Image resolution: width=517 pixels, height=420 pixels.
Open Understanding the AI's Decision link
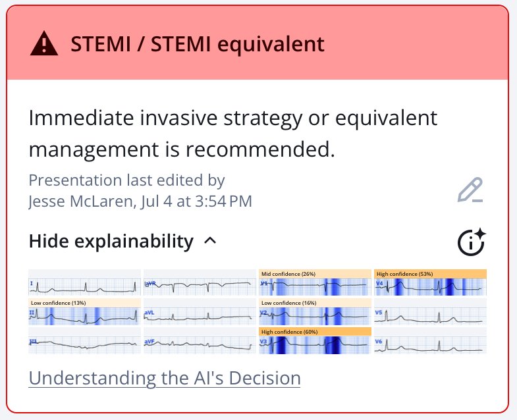point(165,378)
